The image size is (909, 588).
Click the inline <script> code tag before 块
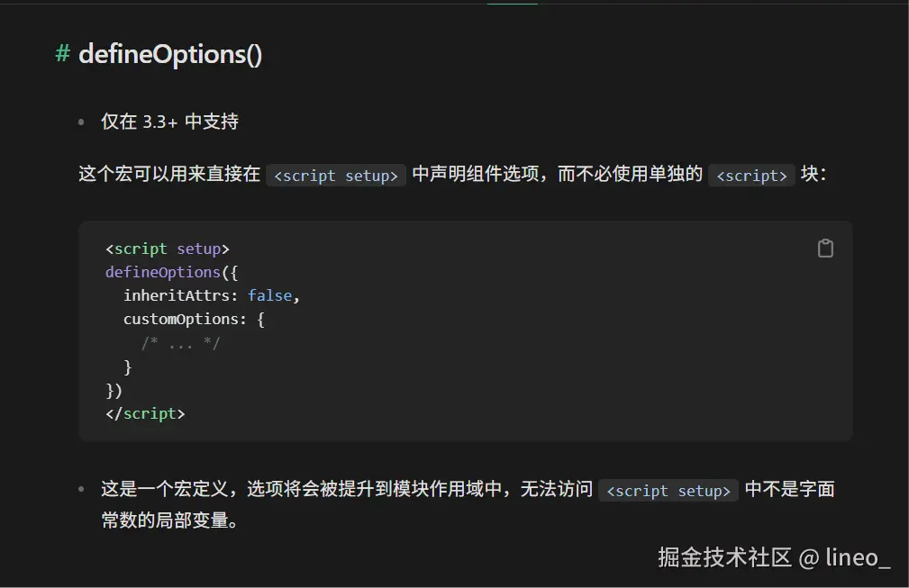tap(751, 176)
